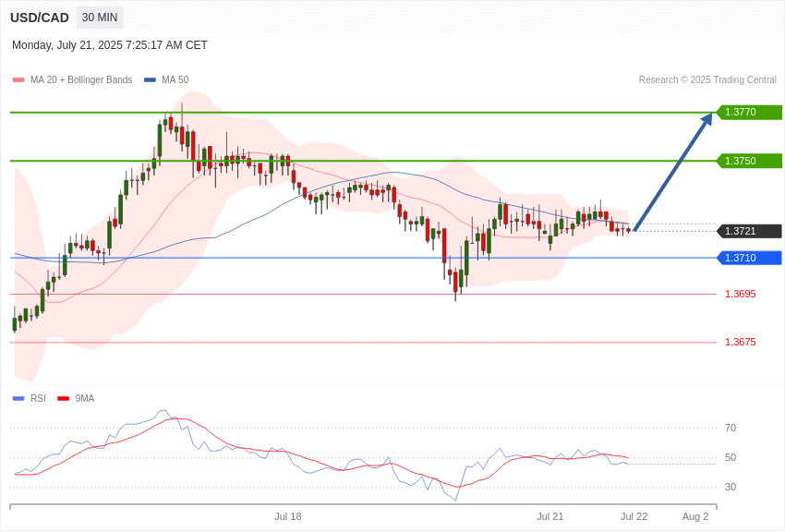Click the 1.3675 red support label

coord(741,342)
